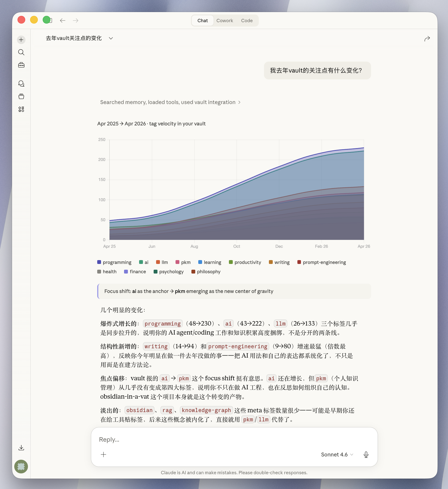The image size is (448, 489).
Task: Open the user profile avatar
Action: (x=21, y=466)
